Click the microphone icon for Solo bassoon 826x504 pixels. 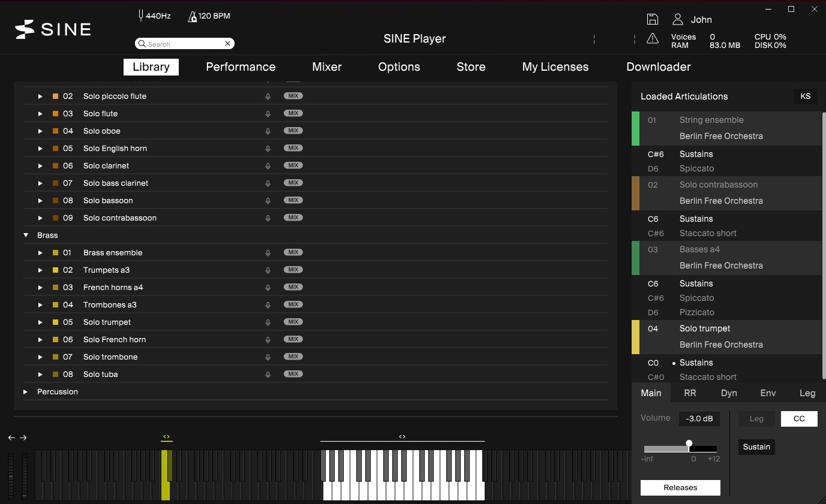268,201
